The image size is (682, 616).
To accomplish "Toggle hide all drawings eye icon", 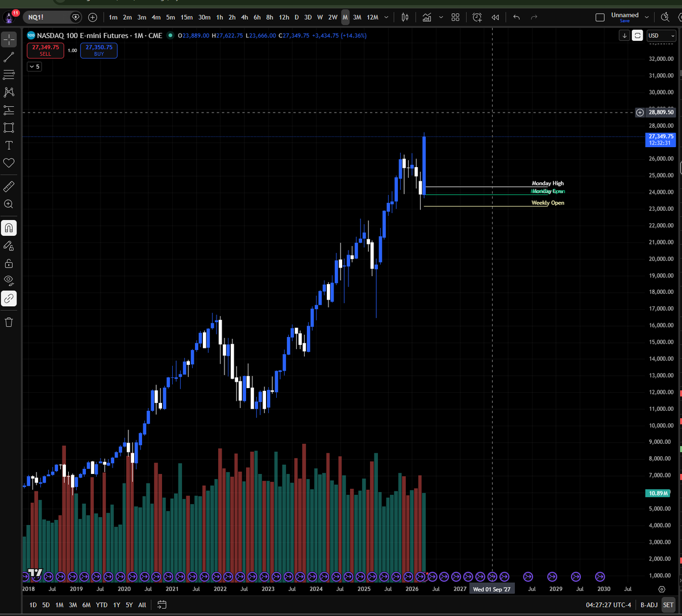I will tap(9, 281).
